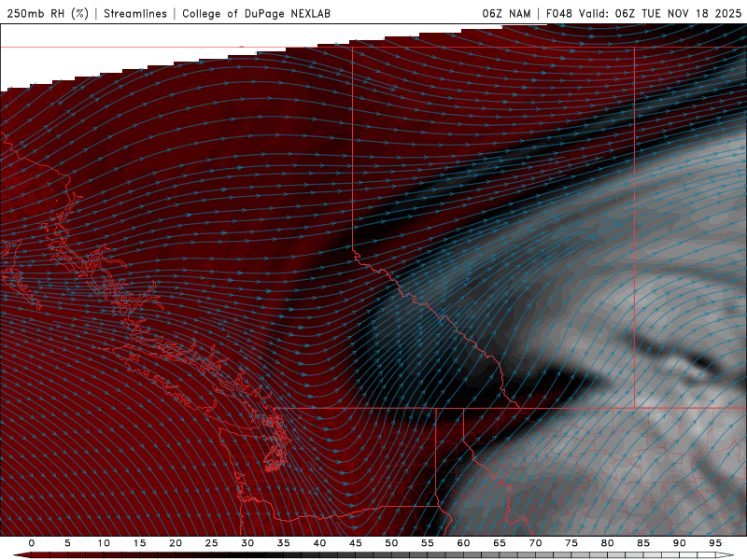The width and height of the screenshot is (747, 560).
Task: Click the colorbar label '0'
Action: [x=32, y=543]
